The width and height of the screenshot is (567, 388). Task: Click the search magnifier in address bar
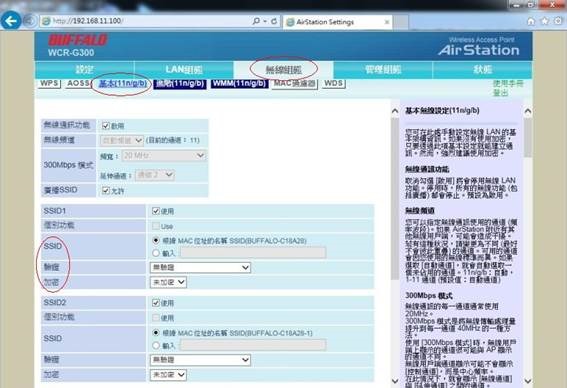(256, 21)
